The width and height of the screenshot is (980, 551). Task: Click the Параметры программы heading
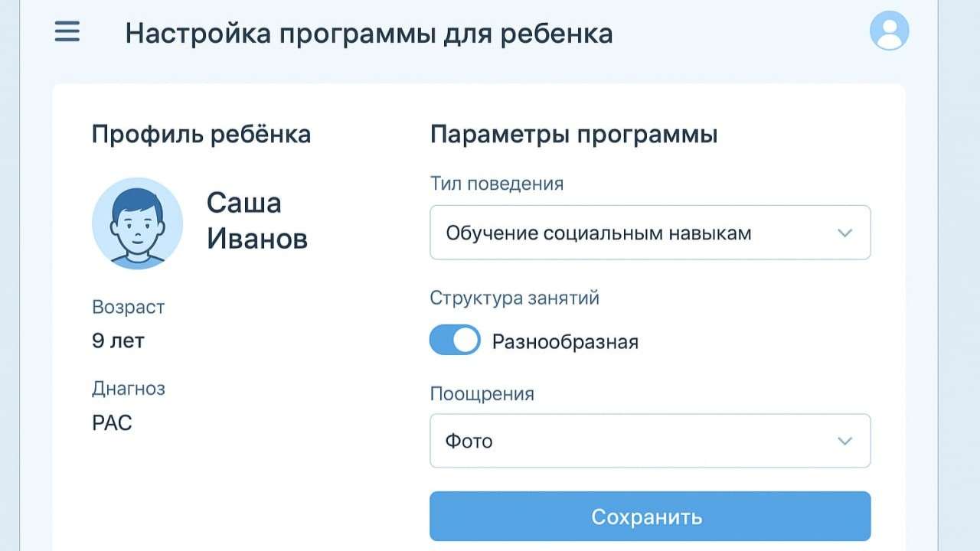click(573, 135)
